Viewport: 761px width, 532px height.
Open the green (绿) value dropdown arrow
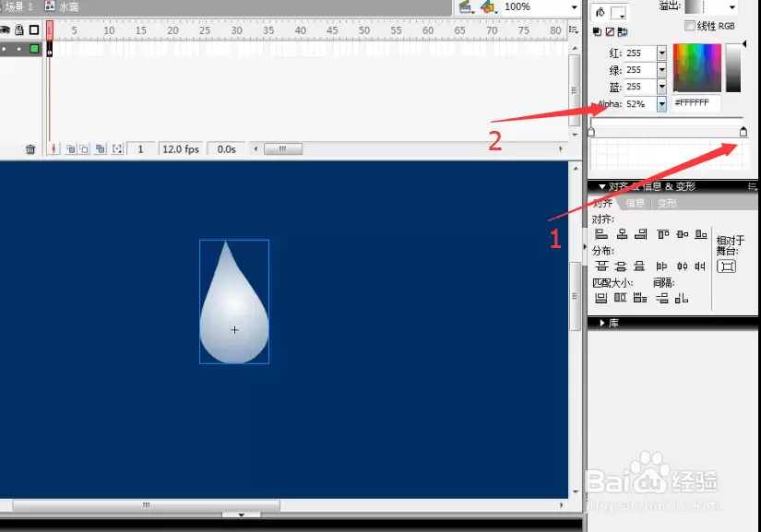coord(661,70)
